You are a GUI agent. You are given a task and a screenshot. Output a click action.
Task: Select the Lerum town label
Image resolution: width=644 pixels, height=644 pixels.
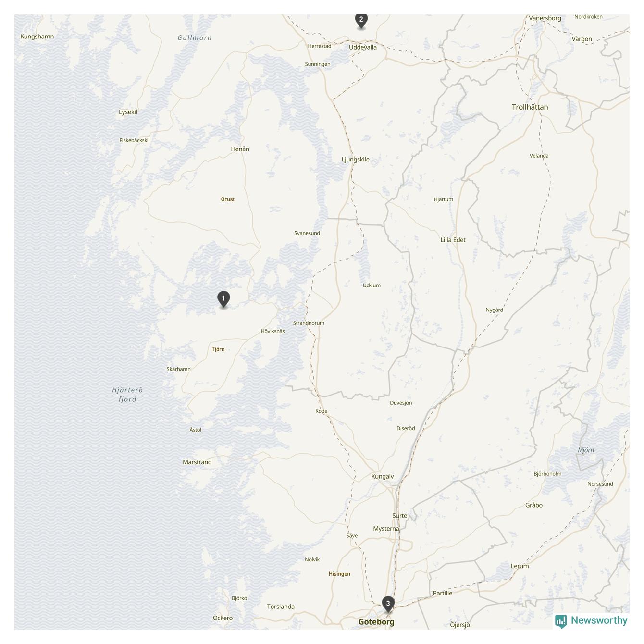coord(520,566)
